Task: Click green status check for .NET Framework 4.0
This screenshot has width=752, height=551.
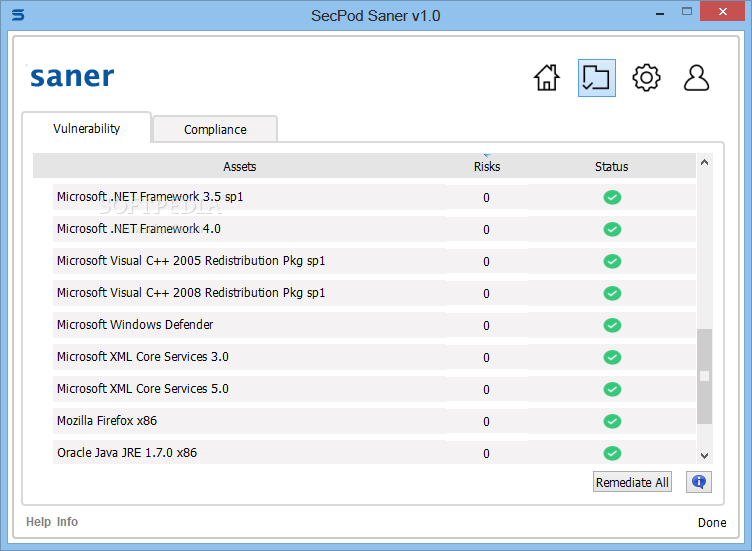Action: [x=612, y=229]
